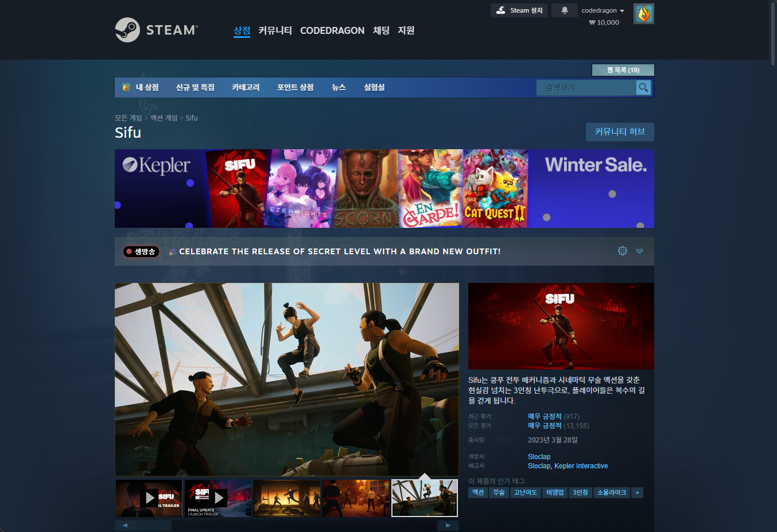Click the 생방송 live badge
The width and height of the screenshot is (777, 532).
coord(141,251)
